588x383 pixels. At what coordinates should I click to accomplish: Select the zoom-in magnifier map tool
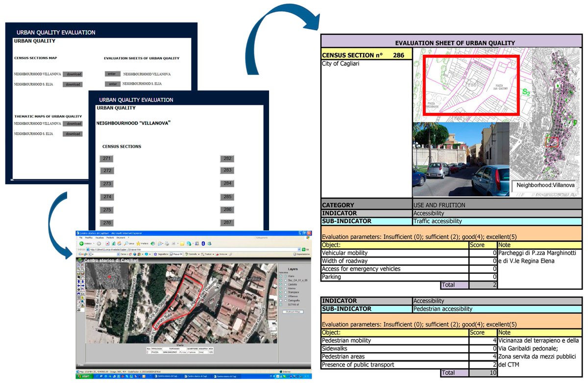pos(79,269)
